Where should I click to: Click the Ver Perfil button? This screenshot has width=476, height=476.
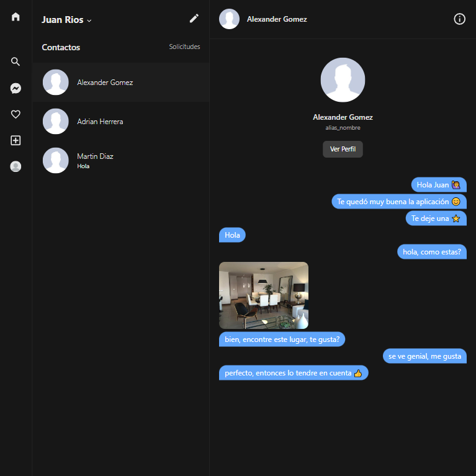[343, 150]
